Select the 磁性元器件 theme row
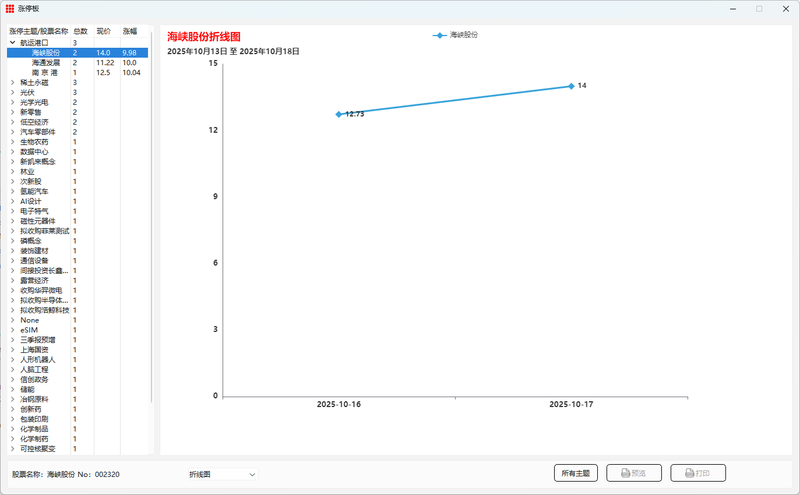The height and width of the screenshot is (495, 800). 78,221
